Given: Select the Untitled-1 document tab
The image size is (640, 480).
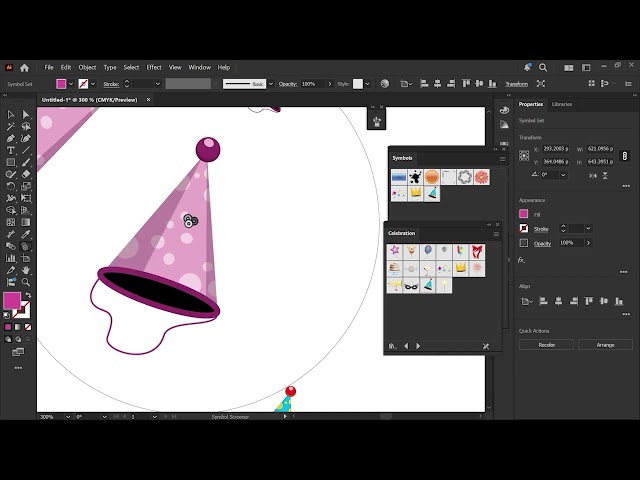Looking at the screenshot, I should pyautogui.click(x=90, y=100).
